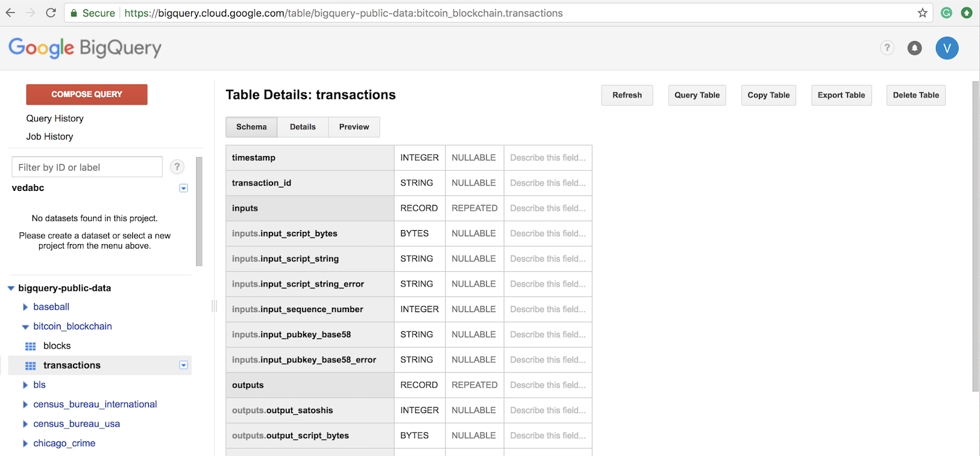Bookmark page using the star icon
980x456 pixels.
[922, 13]
